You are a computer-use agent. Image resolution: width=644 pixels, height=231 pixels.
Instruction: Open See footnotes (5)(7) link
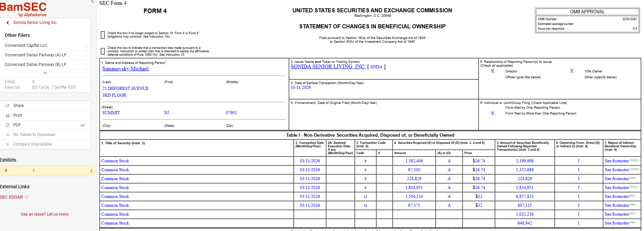click(x=620, y=214)
